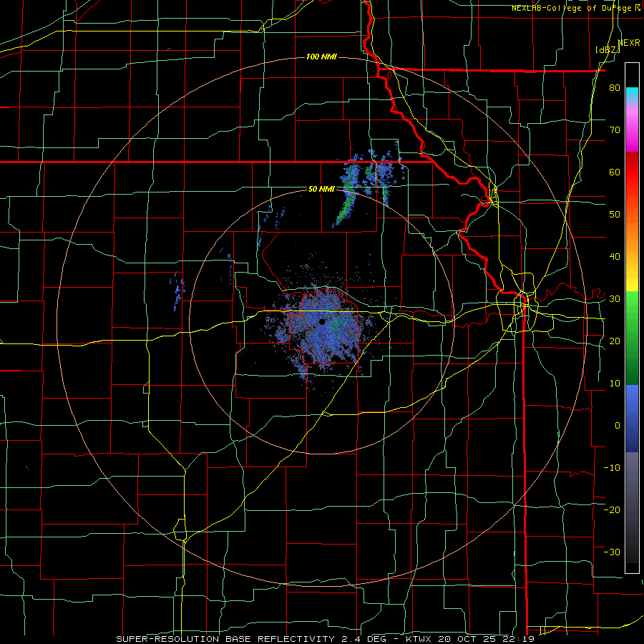
Task: Click the -30 value on the dBZ scale
Action: tap(612, 552)
